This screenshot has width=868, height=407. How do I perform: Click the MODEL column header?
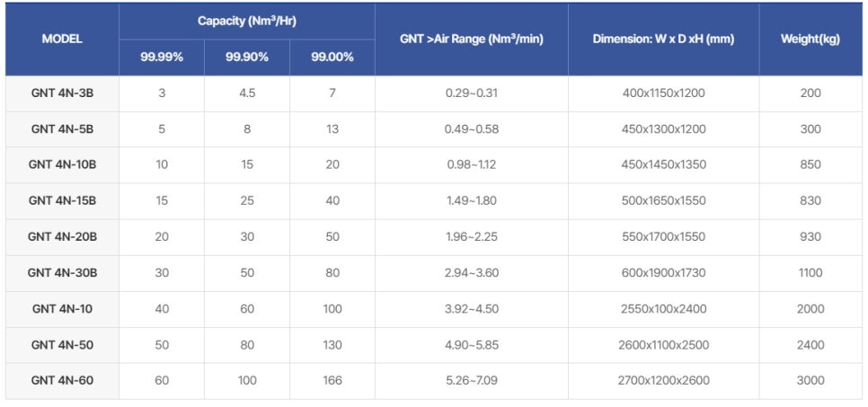(x=62, y=40)
